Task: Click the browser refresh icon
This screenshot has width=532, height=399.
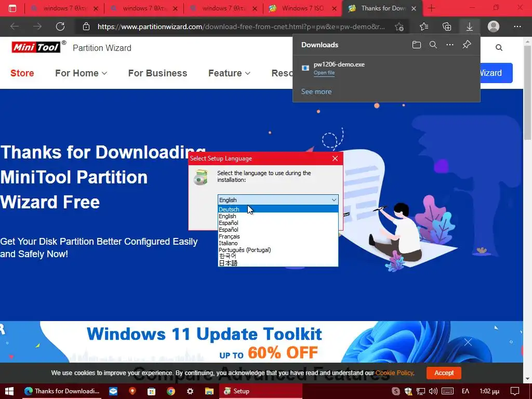Action: [x=60, y=26]
